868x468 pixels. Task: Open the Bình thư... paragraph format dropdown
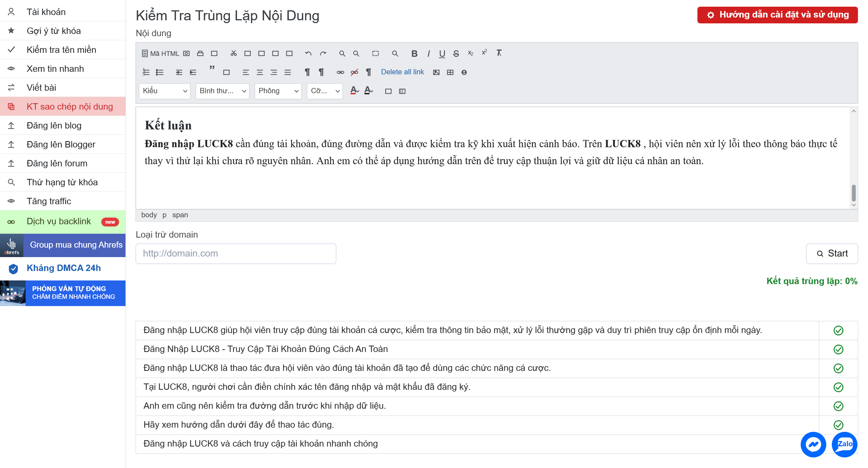(222, 91)
